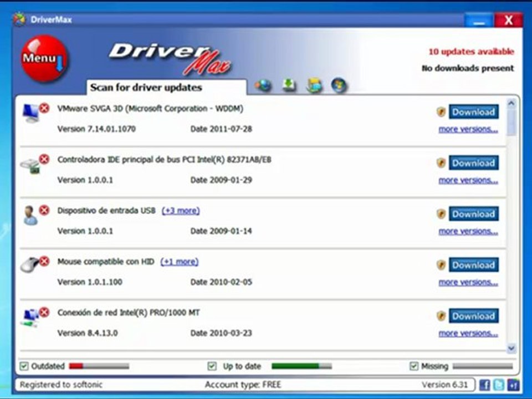Click the Registered to softonic text
The height and width of the screenshot is (399, 532).
pyautogui.click(x=61, y=385)
